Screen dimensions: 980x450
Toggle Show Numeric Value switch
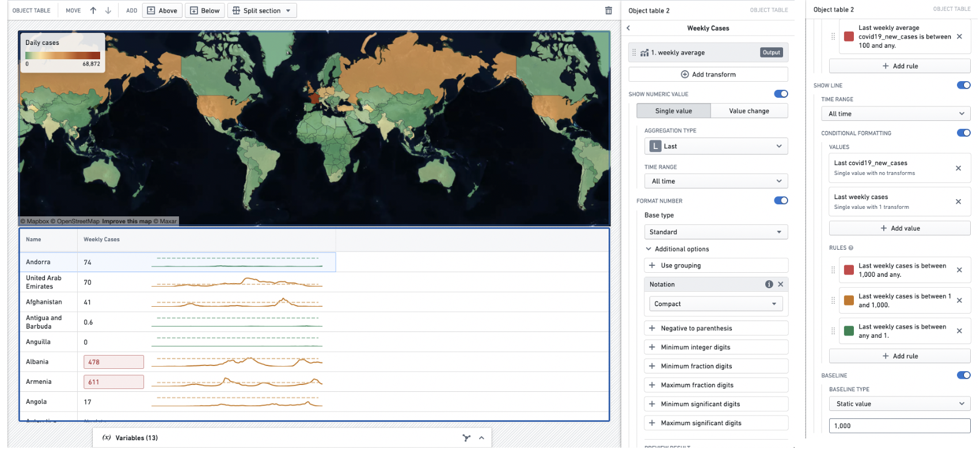pyautogui.click(x=781, y=94)
